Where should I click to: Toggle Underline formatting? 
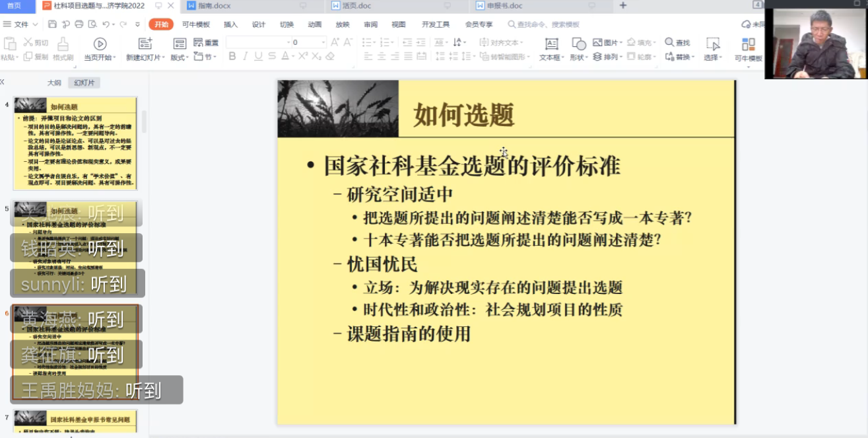(258, 56)
